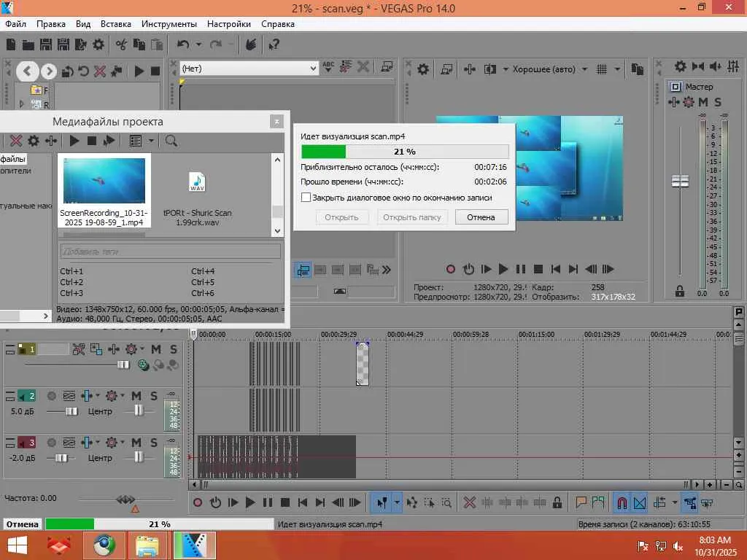This screenshot has width=747, height=560.
Task: Click copy snapshot icon in preview toolbar
Action: click(x=637, y=69)
